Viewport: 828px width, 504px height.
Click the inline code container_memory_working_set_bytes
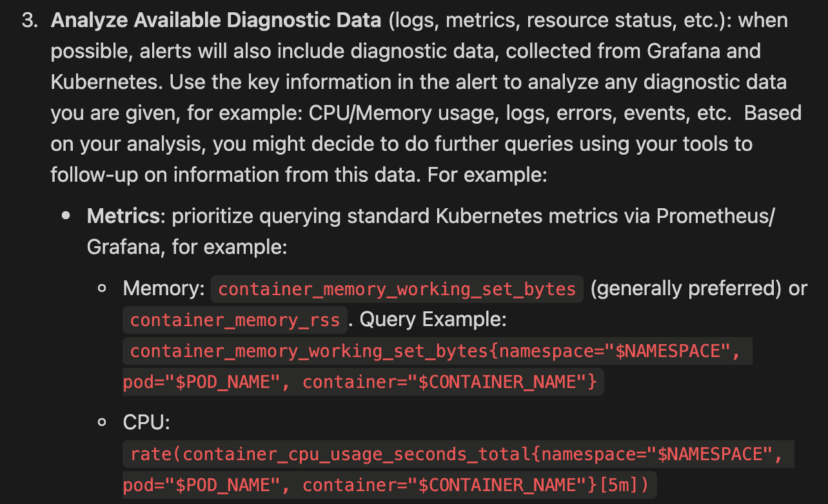[397, 289]
